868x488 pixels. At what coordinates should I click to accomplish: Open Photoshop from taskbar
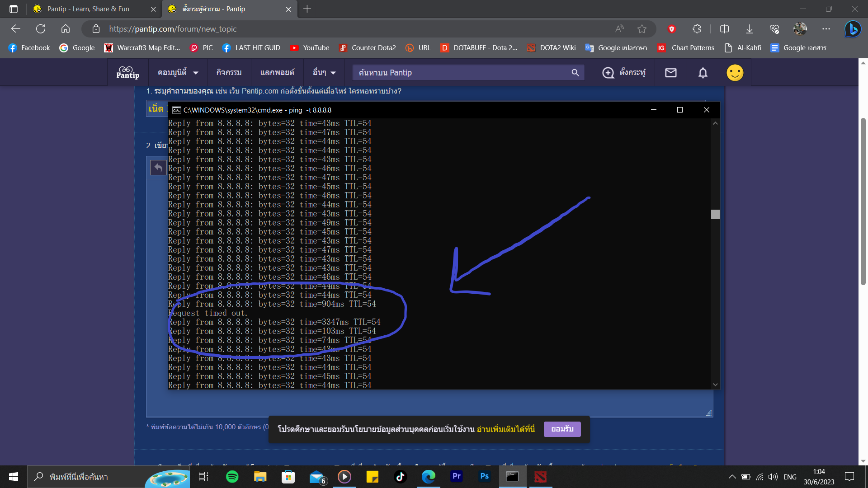point(485,477)
